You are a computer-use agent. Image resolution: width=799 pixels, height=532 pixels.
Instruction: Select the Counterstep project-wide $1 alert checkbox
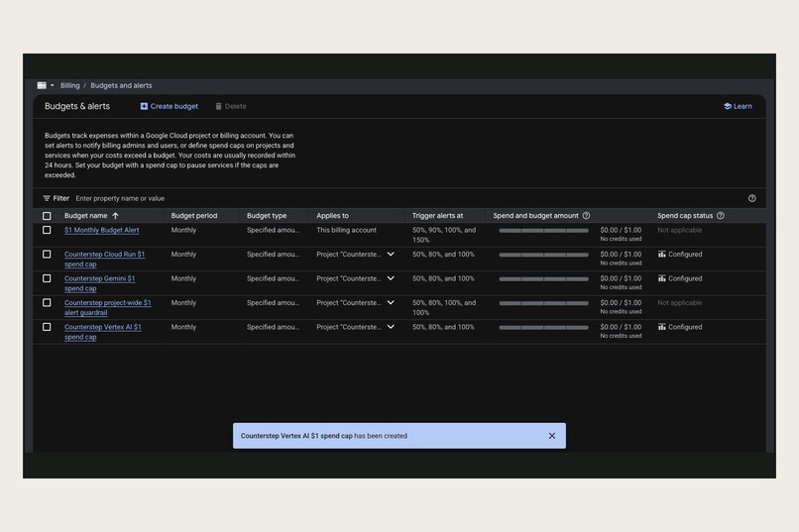pos(47,303)
